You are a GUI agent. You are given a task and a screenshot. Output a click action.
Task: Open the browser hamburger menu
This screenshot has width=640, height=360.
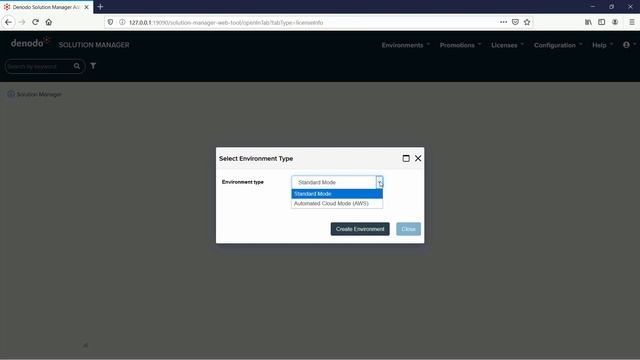pyautogui.click(x=631, y=22)
